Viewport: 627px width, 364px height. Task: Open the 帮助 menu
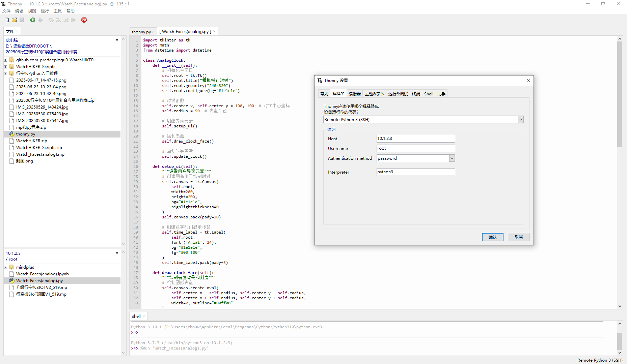point(71,11)
